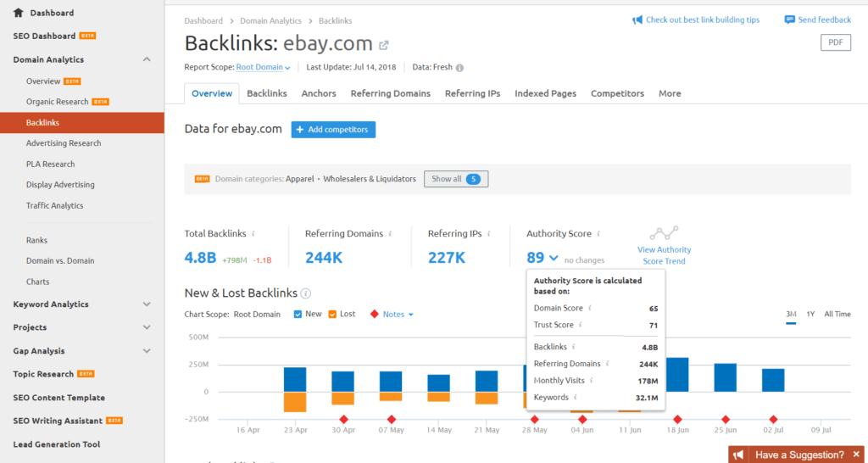Click the 18 Jun new backlinks blue bar

click(677, 375)
